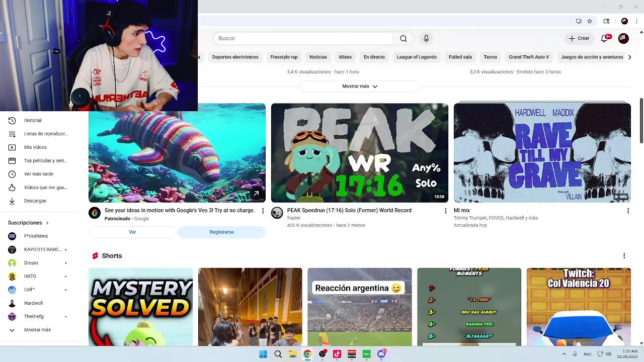Open TikTok app from taskbar
644x362 pixels.
[x=337, y=354]
